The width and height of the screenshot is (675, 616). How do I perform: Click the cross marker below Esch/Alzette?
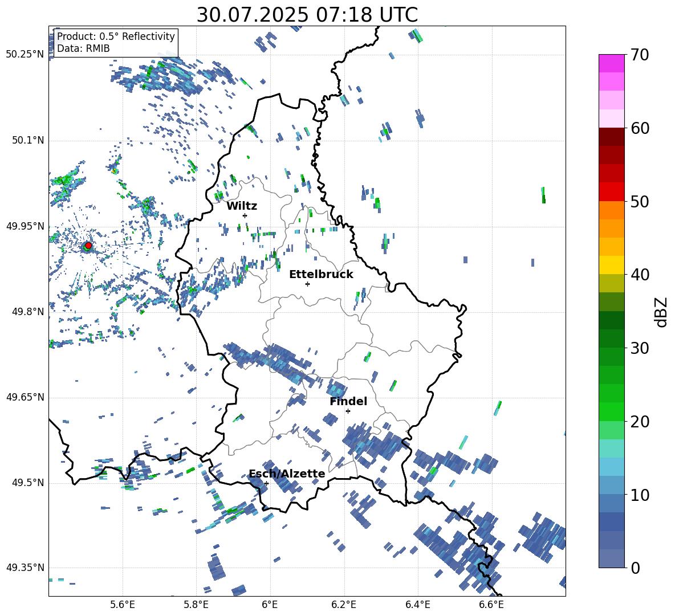(x=266, y=483)
